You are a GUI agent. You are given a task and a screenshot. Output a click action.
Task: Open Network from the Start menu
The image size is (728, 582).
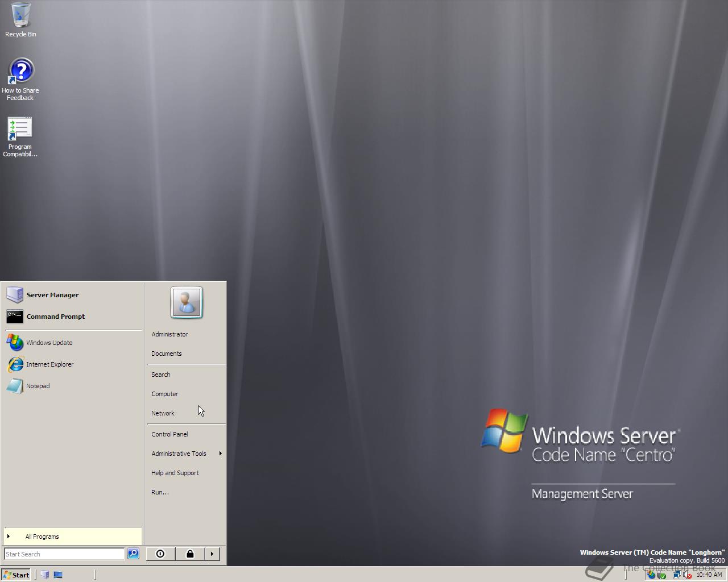[x=187, y=413]
